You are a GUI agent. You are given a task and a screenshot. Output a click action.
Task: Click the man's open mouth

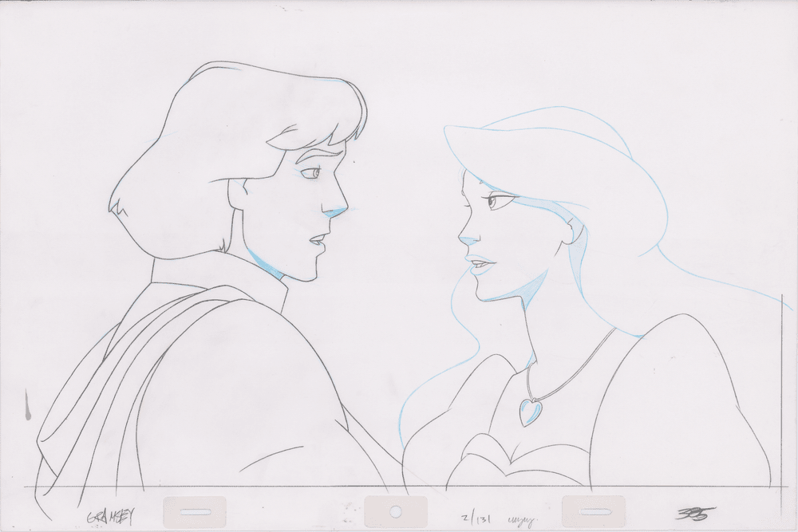316,241
